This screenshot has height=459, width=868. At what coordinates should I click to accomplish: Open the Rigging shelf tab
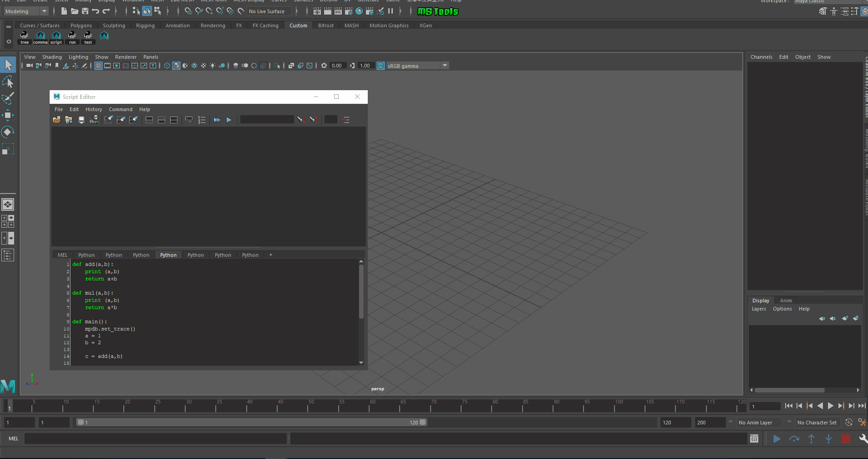(145, 25)
